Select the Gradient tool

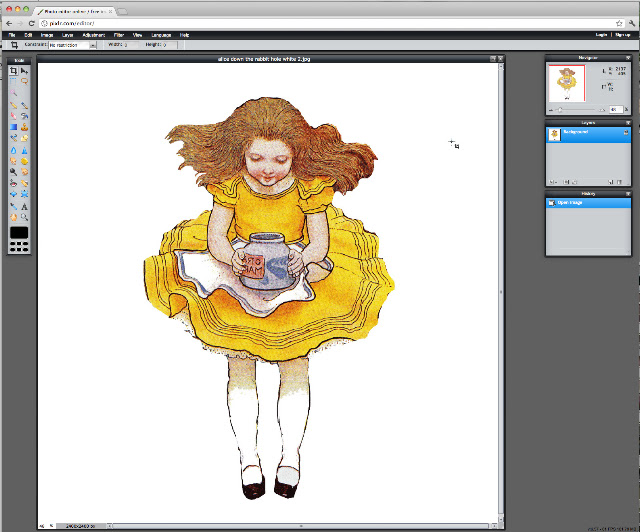tap(13, 127)
